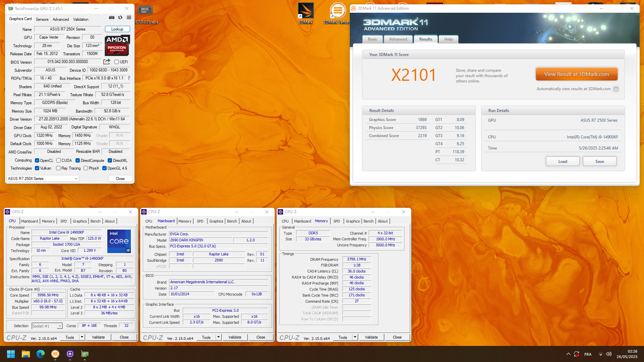This screenshot has width=644, height=362.
Task: Toggle Ray Tracing checkbox
Action: (58, 168)
